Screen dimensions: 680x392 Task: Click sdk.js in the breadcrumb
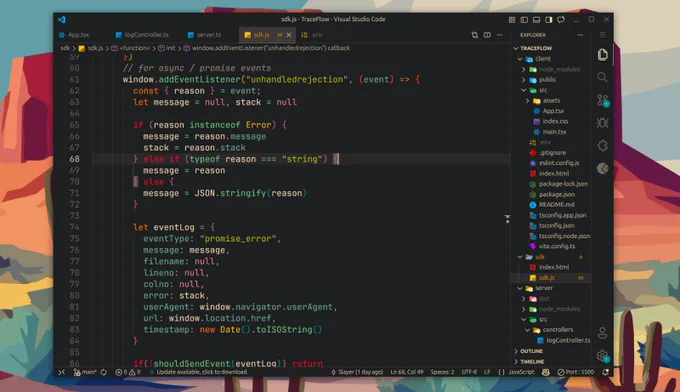pyautogui.click(x=95, y=48)
